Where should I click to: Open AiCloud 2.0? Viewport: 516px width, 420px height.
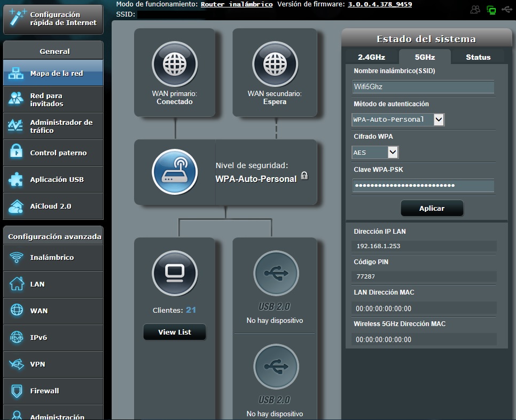point(53,206)
